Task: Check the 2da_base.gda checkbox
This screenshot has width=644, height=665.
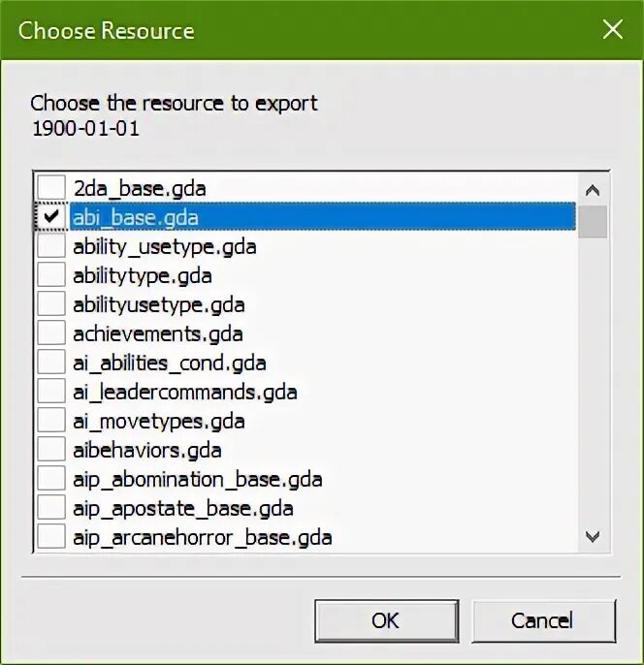Action: pyautogui.click(x=51, y=187)
